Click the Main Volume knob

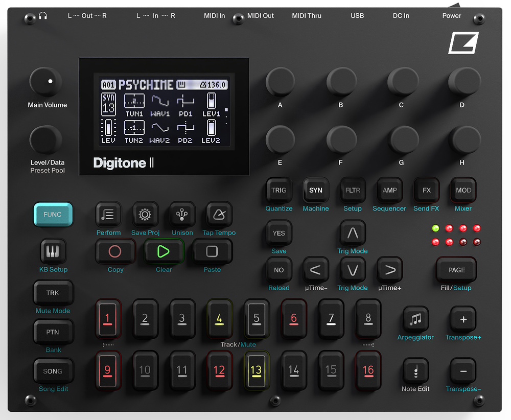click(x=45, y=82)
